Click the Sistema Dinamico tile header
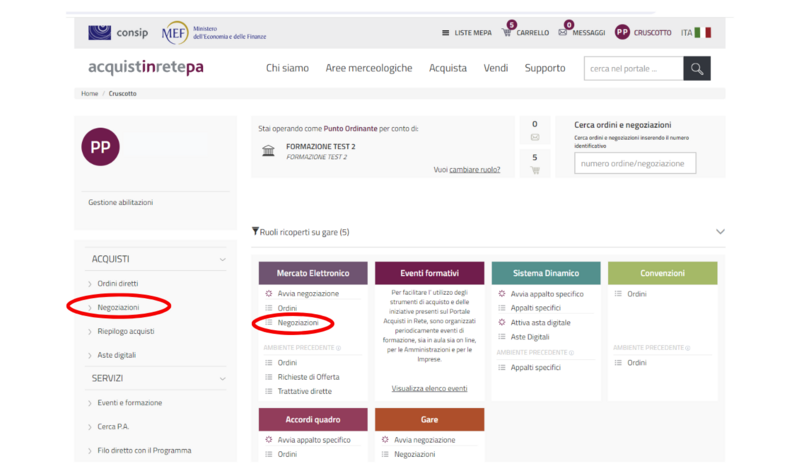This screenshot has height=474, width=800. coord(546,273)
